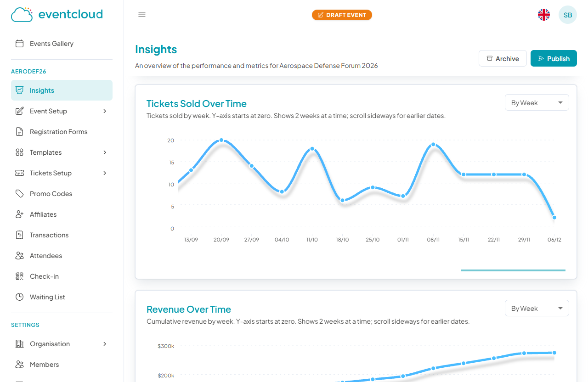Open the Waiting List page

coord(62,297)
